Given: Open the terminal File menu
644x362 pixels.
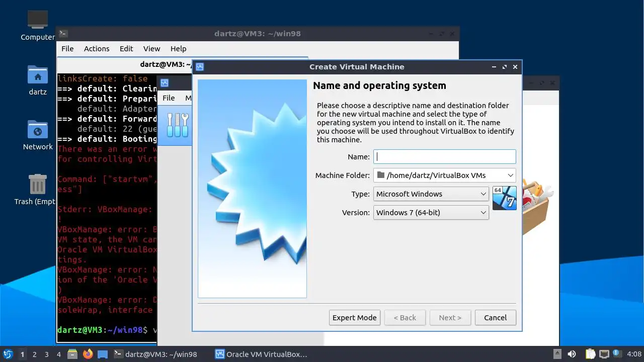Looking at the screenshot, I should coord(67,49).
